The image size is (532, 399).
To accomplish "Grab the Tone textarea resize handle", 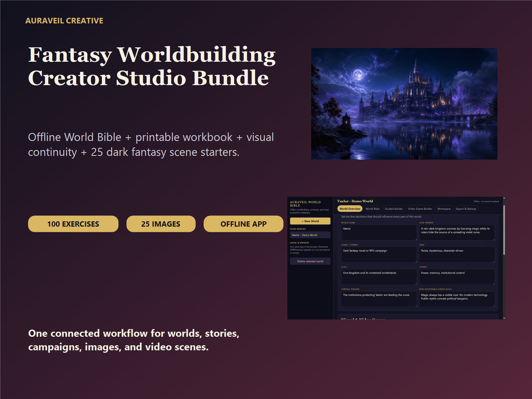I will click(494, 261).
